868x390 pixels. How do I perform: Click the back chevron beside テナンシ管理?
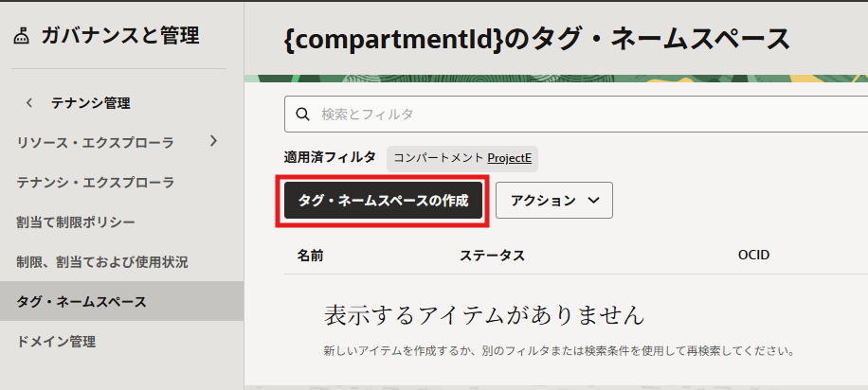tap(29, 103)
